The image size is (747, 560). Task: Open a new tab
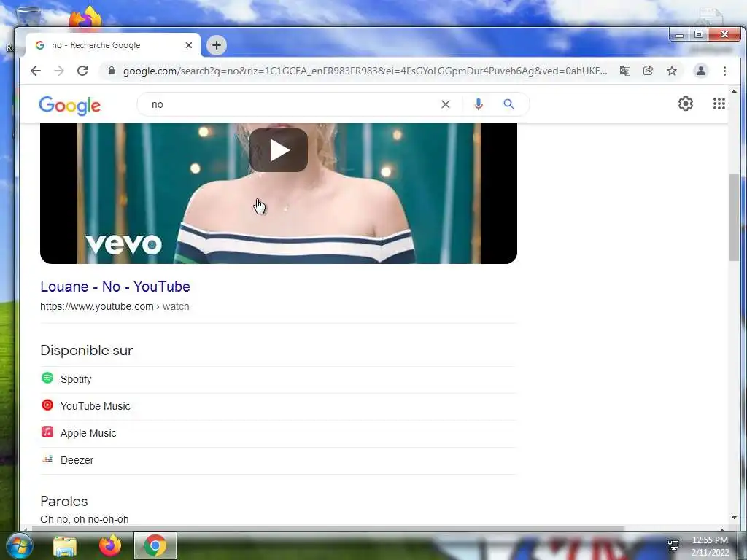pyautogui.click(x=216, y=45)
